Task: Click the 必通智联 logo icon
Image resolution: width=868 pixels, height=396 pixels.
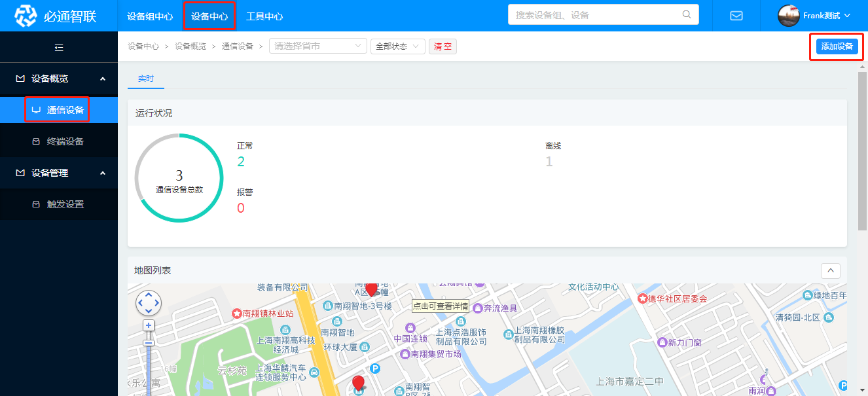Action: [26, 16]
